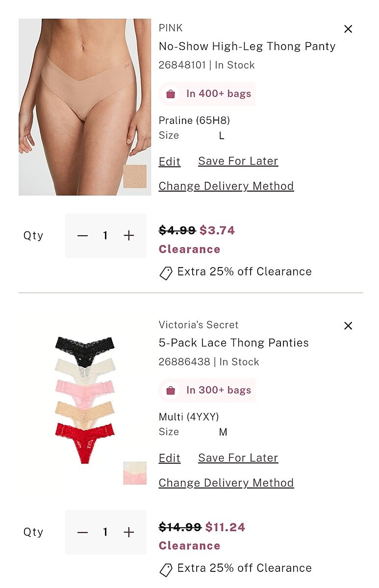Select the Praline color swatch
The image size is (379, 588).
[x=135, y=176]
